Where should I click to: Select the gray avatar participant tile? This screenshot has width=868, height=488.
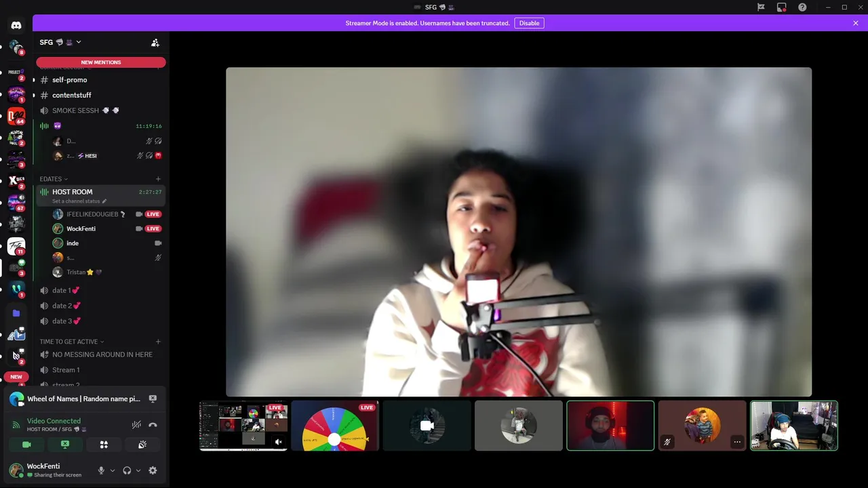click(519, 426)
